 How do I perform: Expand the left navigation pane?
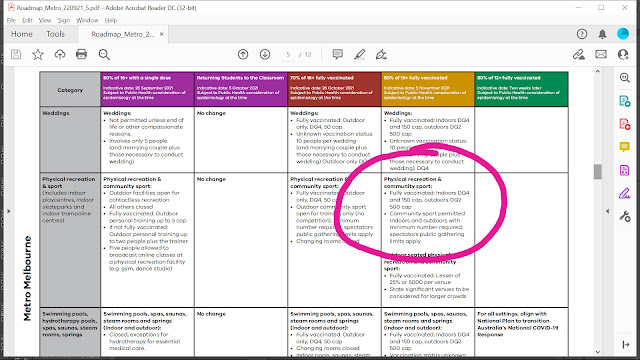pyautogui.click(x=9, y=211)
